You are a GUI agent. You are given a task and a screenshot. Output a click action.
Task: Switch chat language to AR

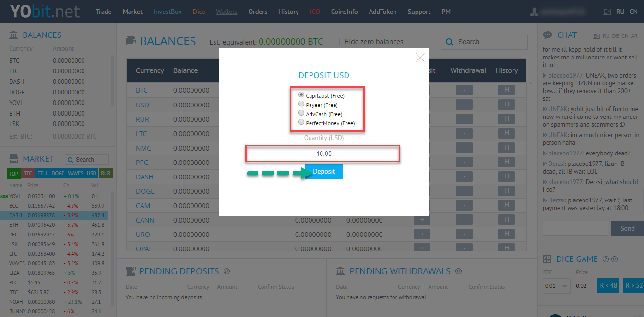[x=634, y=36]
